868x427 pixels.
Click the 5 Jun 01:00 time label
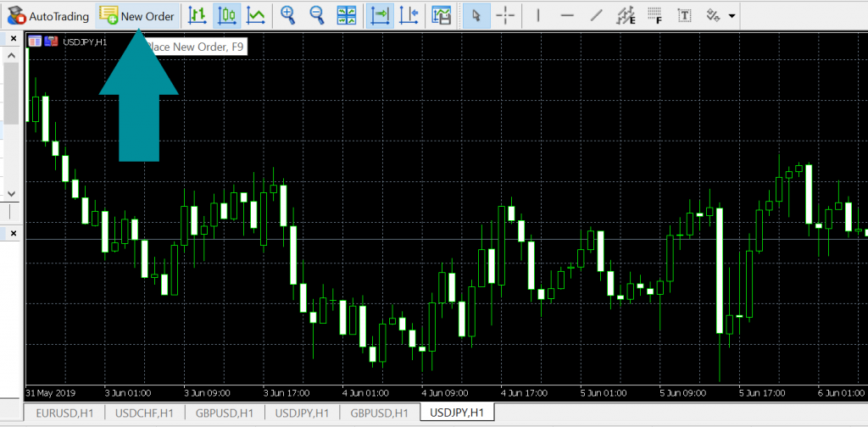tap(604, 393)
